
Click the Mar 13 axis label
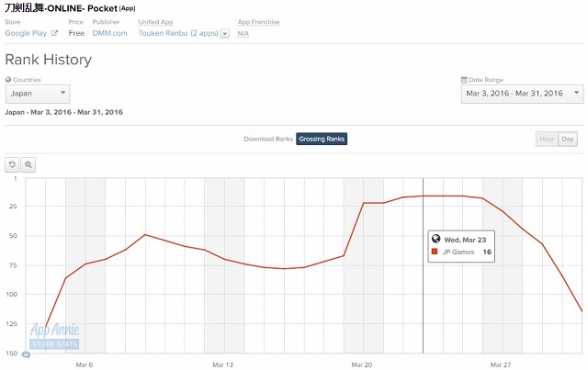click(222, 364)
